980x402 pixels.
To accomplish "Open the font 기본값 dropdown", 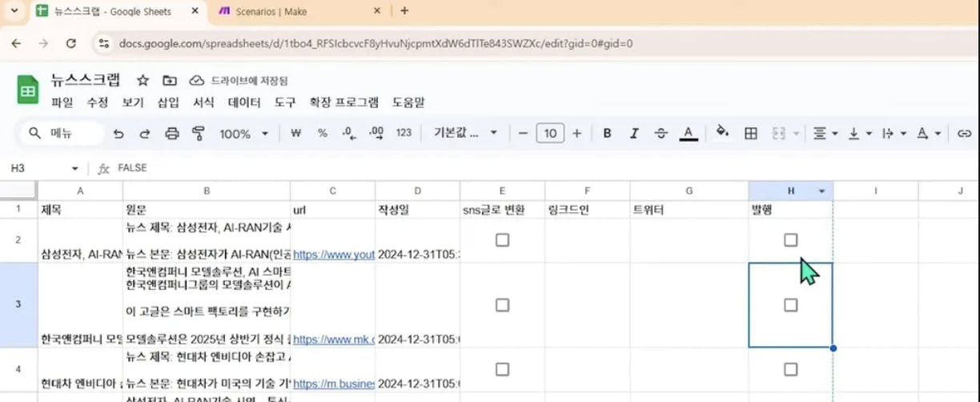I will click(x=466, y=134).
